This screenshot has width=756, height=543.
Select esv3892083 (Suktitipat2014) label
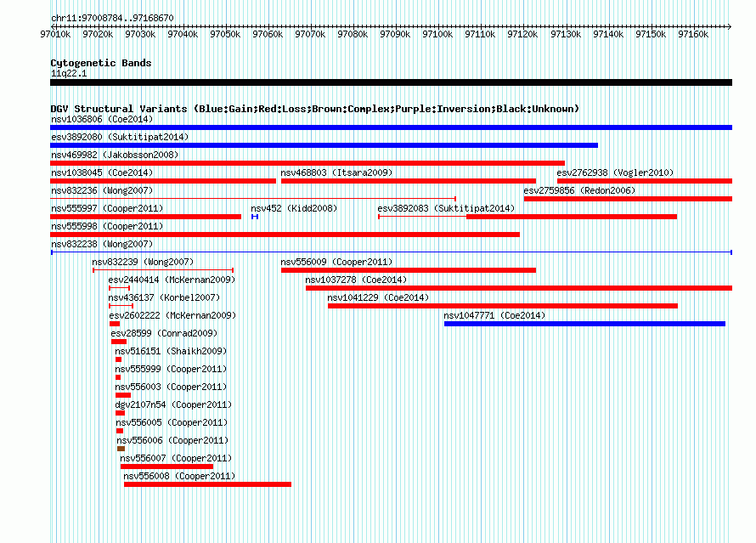click(446, 208)
